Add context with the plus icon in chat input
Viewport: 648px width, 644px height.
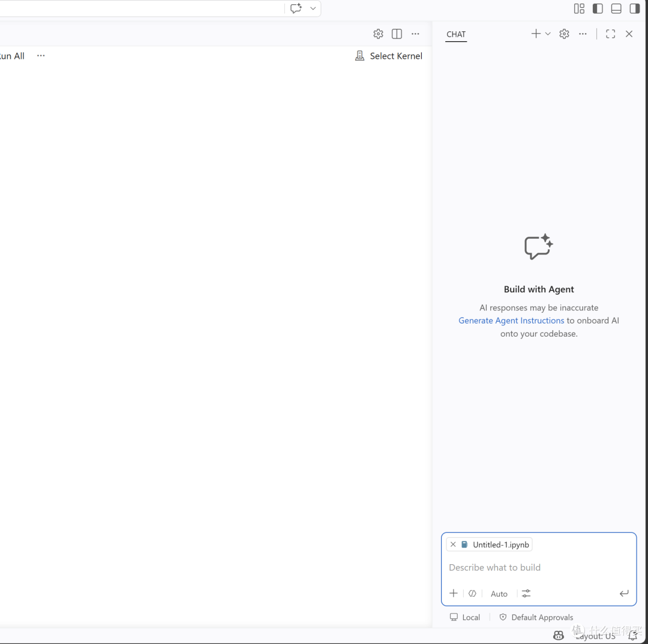(454, 593)
